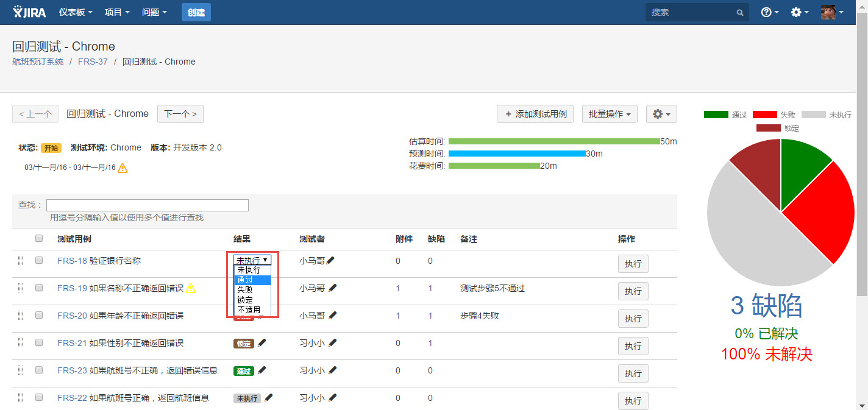The image size is (868, 410).
Task: Click the plus icon on 添加测试用例
Action: [508, 114]
